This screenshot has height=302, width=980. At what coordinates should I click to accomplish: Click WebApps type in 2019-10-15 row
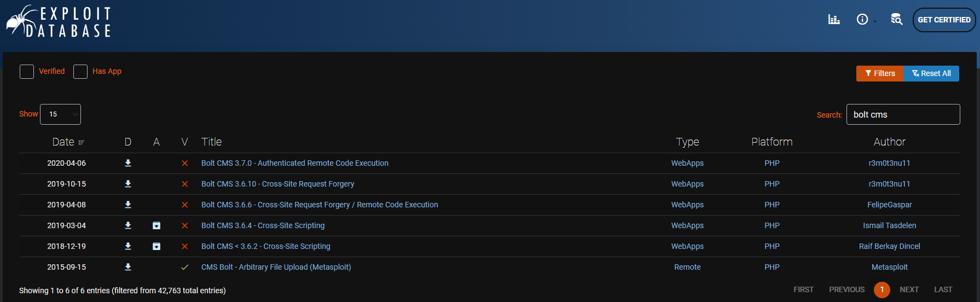pos(688,184)
